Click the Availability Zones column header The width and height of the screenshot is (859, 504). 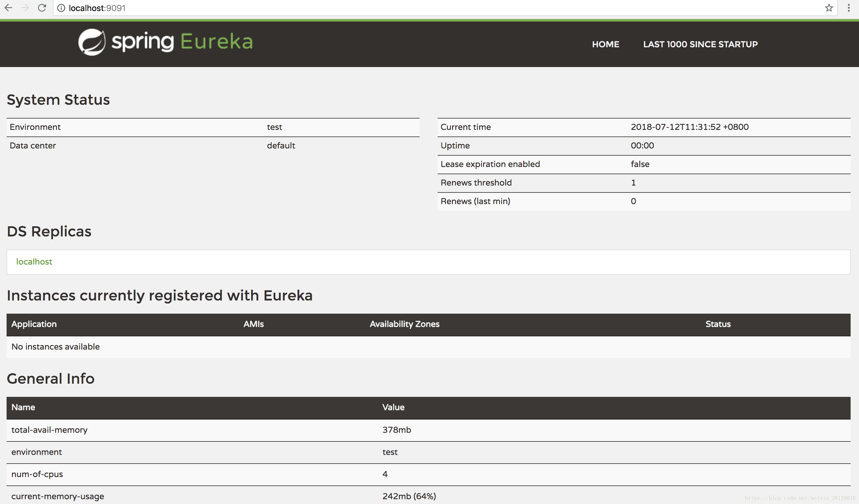point(405,324)
